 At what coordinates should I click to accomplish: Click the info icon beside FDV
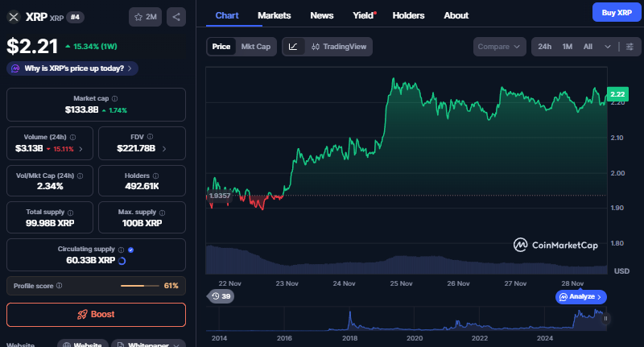(x=150, y=137)
